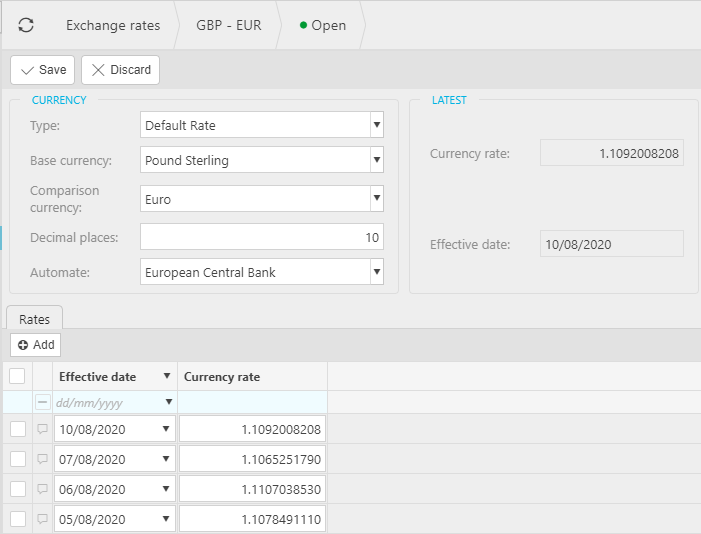Discard changes to the record

point(120,70)
